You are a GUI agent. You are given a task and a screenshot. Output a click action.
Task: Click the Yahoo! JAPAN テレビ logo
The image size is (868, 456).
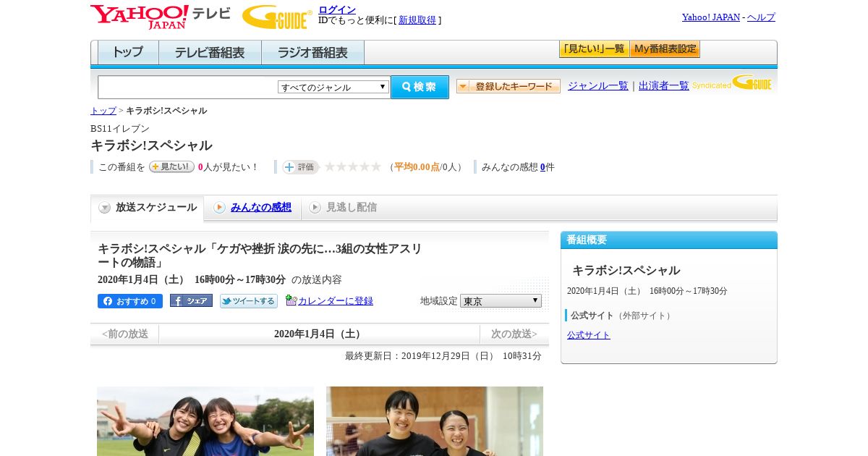coord(161,17)
